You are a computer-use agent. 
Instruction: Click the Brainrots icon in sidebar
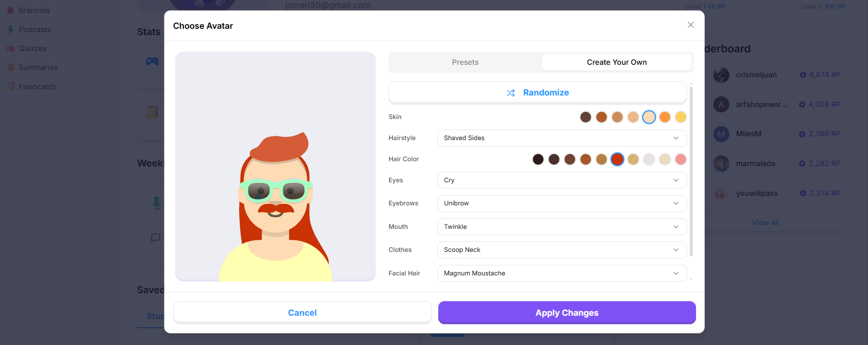click(x=11, y=10)
